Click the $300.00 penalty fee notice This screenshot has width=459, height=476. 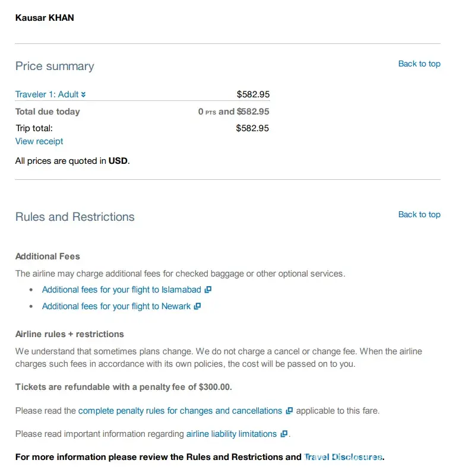click(124, 387)
